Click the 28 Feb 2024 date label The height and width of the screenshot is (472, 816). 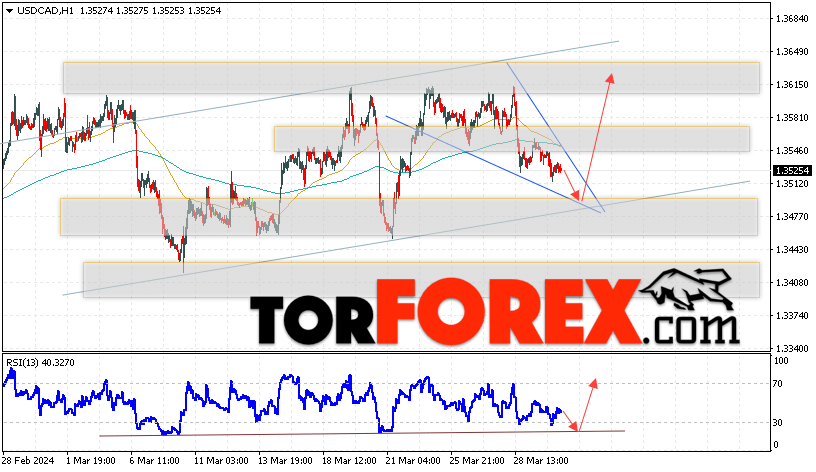(28, 461)
